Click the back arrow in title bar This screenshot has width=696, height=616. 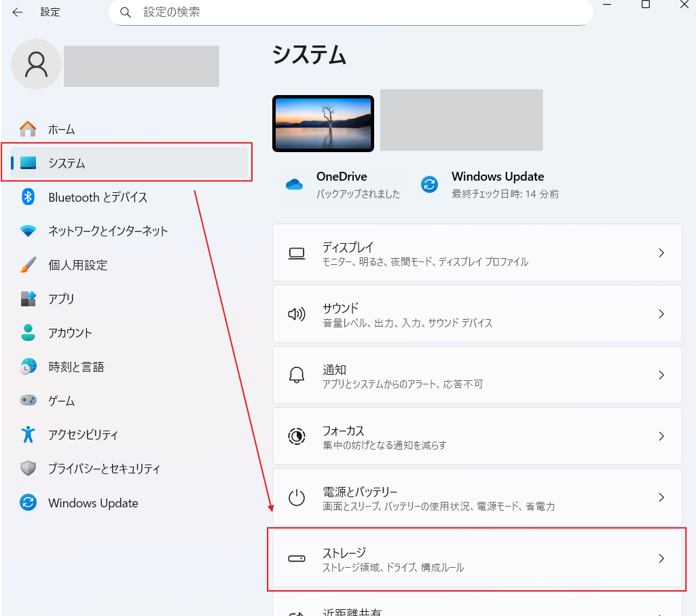coord(18,12)
